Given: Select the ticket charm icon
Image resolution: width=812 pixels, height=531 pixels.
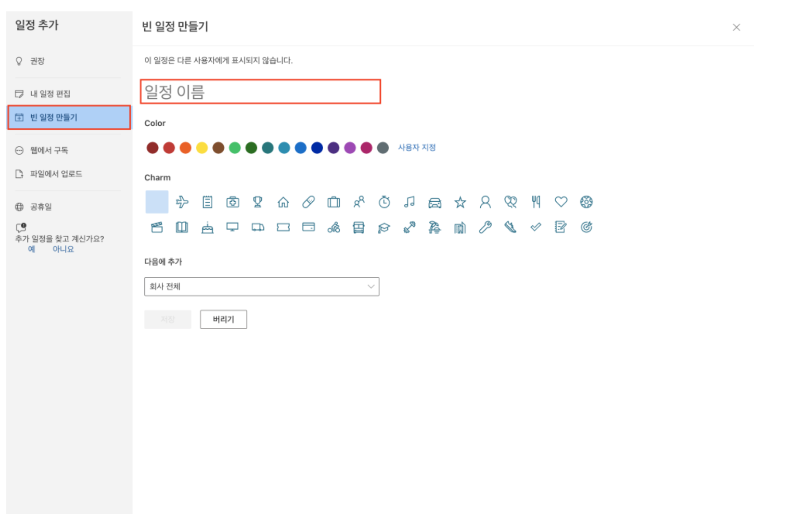Looking at the screenshot, I should [x=283, y=228].
